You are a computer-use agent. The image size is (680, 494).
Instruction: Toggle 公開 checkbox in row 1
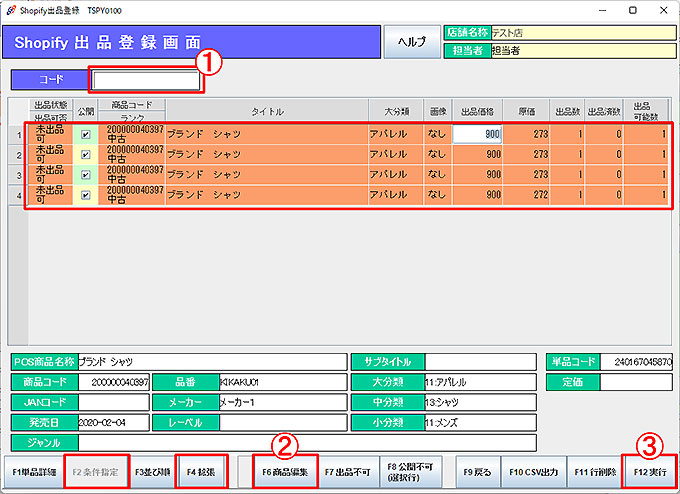[x=86, y=134]
